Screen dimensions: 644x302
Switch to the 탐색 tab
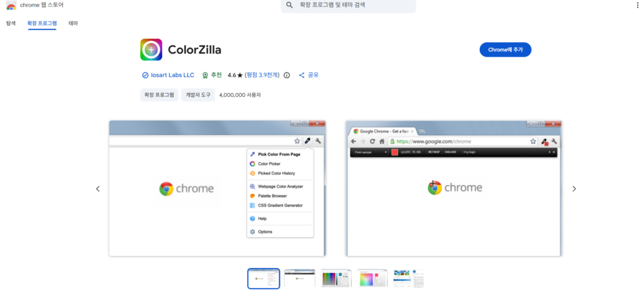tap(11, 23)
